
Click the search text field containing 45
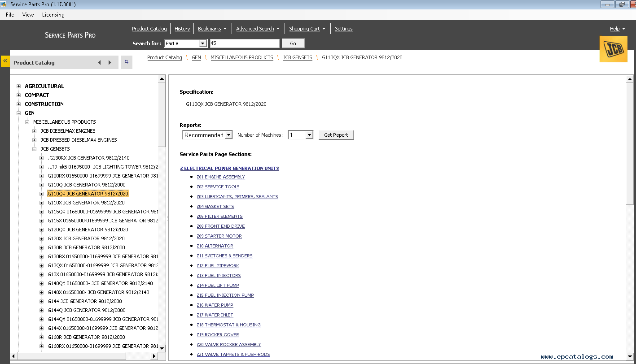pos(245,43)
